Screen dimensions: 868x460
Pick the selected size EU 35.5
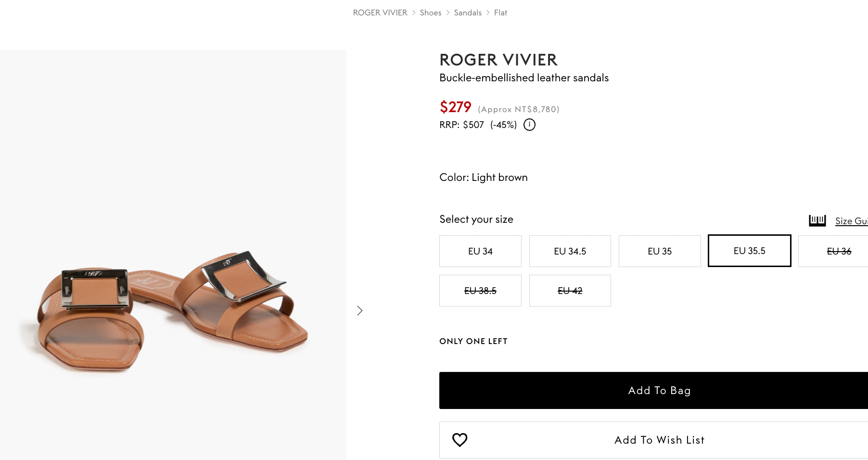(x=749, y=251)
